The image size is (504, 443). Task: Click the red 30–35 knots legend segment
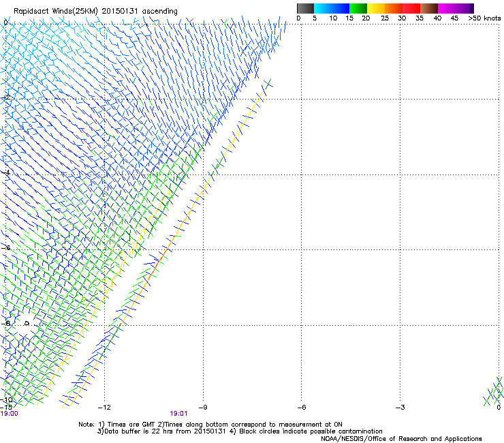411,8
